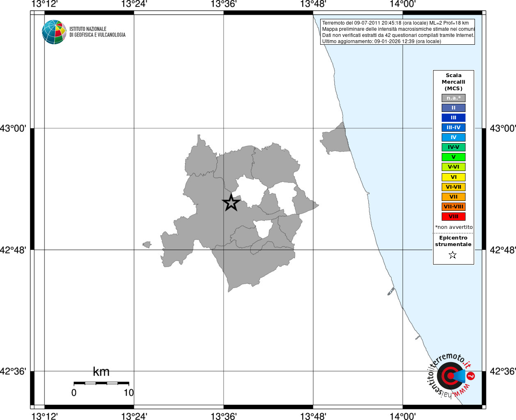The width and height of the screenshot is (516, 420).
Task: Click the epicenter star in the legend
Action: pos(453,255)
